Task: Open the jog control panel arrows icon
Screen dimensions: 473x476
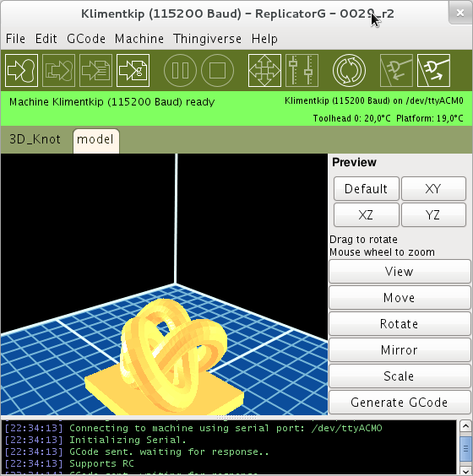Action: (264, 70)
